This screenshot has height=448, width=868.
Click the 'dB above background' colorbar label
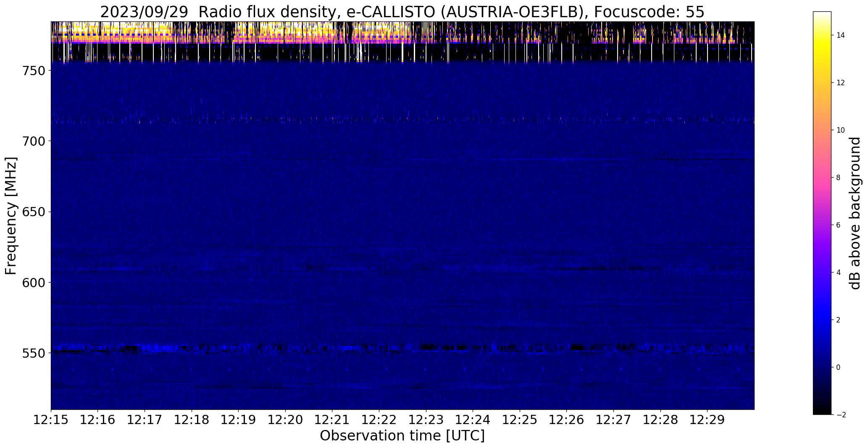tap(855, 213)
